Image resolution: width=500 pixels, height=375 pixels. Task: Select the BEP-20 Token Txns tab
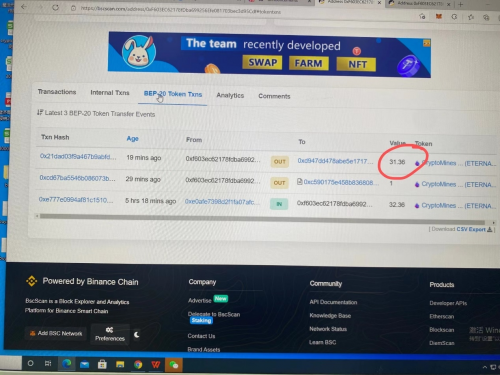173,94
